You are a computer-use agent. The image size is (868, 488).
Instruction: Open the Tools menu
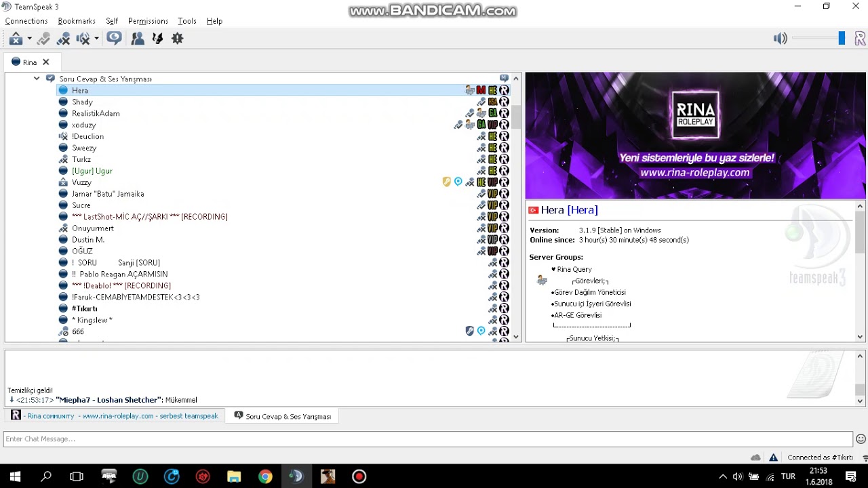point(187,21)
